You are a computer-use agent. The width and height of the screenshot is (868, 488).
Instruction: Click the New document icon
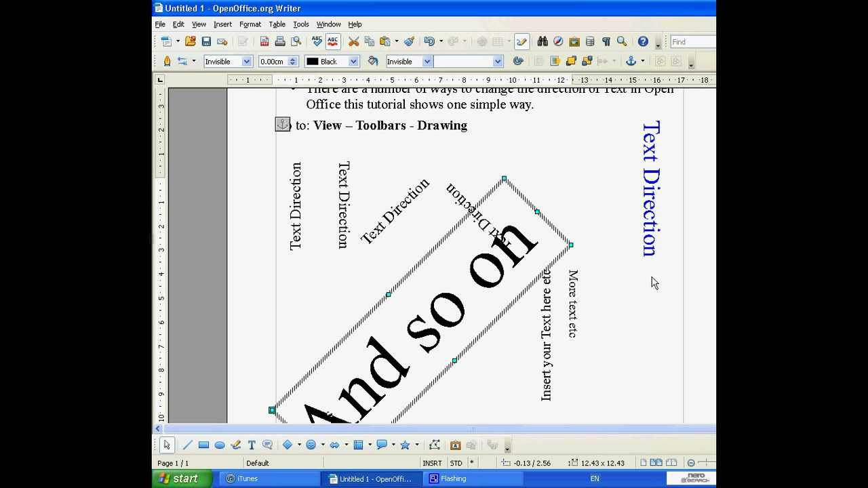(166, 42)
